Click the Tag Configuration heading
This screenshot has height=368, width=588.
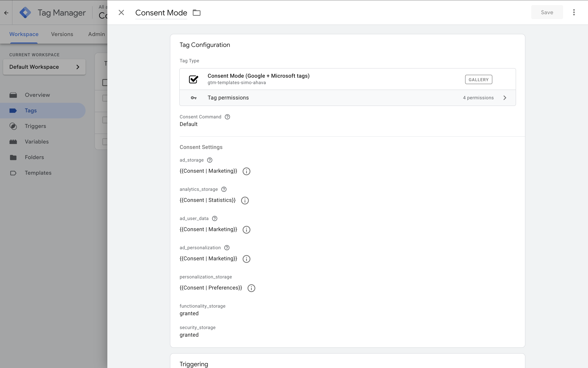(x=205, y=45)
